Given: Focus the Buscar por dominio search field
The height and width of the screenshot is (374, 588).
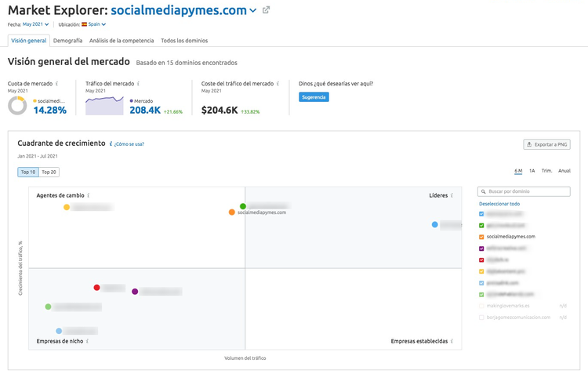Looking at the screenshot, I should (x=524, y=191).
